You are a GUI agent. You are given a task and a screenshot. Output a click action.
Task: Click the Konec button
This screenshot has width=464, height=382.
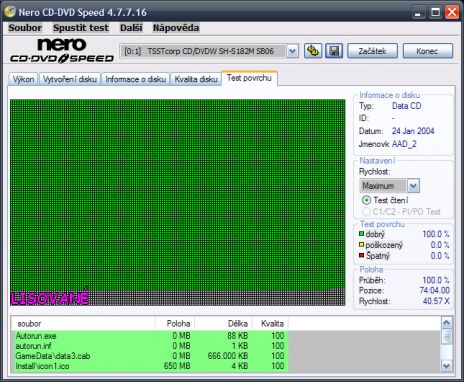[427, 51]
